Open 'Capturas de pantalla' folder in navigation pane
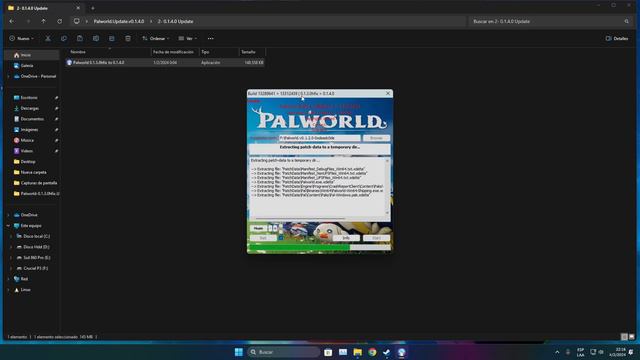The width and height of the screenshot is (640, 360). [x=39, y=183]
